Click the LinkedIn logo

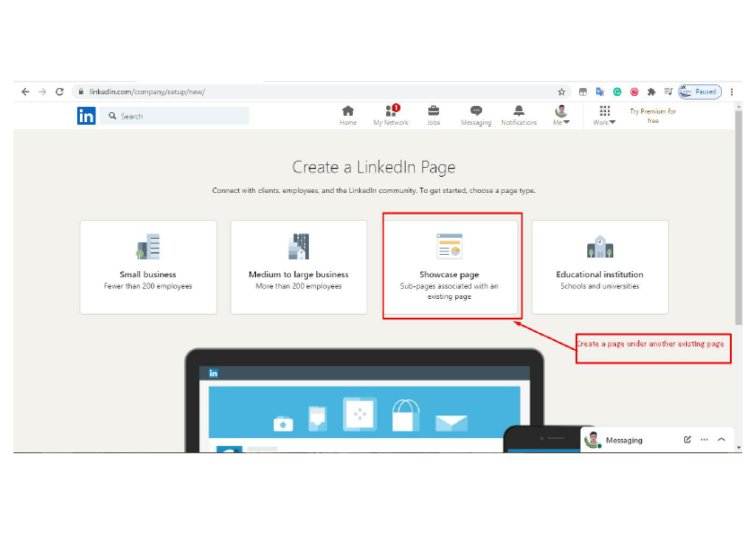click(x=86, y=116)
